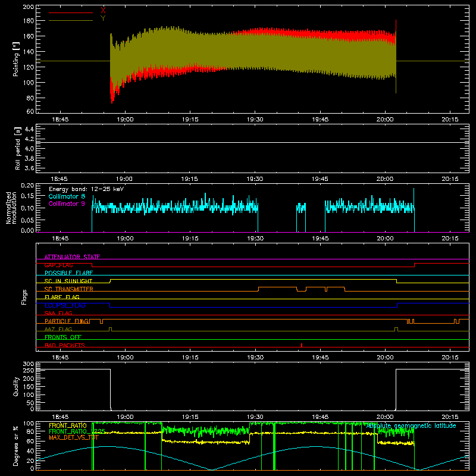
Task: Click the 'SC_TRANSMITTER' flag label
Action: (x=69, y=289)
